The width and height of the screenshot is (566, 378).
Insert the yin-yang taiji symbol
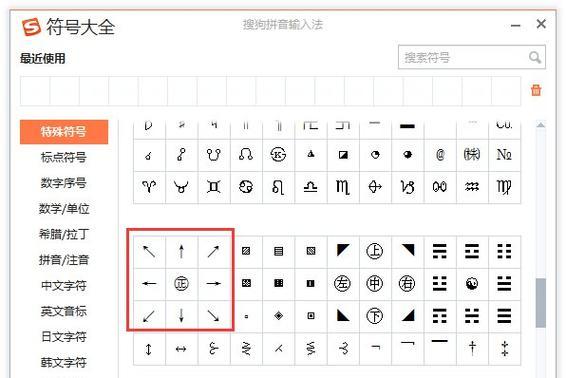(x=472, y=284)
